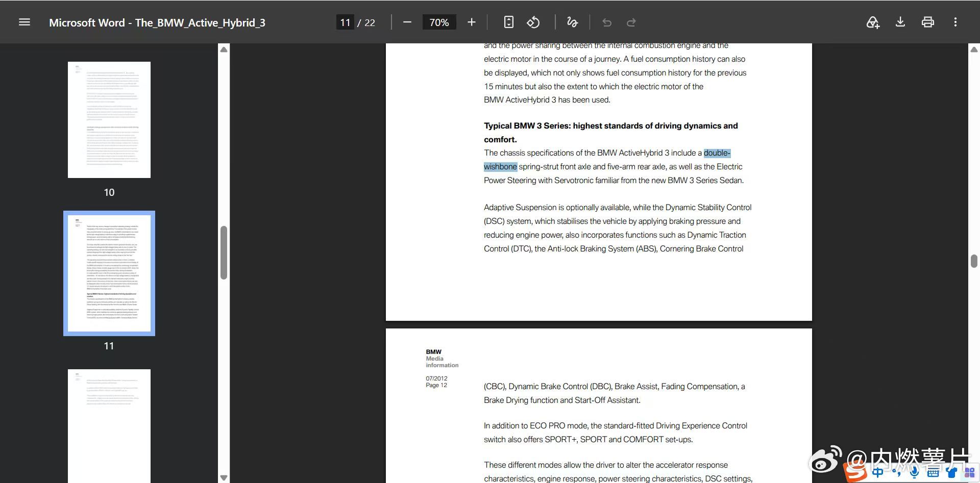The image size is (980, 483).
Task: Click the 'Page 12' header text
Action: [436, 385]
